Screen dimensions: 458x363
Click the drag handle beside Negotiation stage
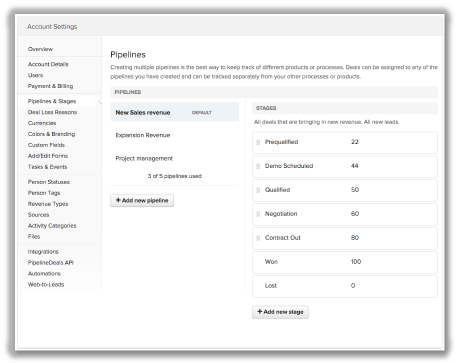258,214
